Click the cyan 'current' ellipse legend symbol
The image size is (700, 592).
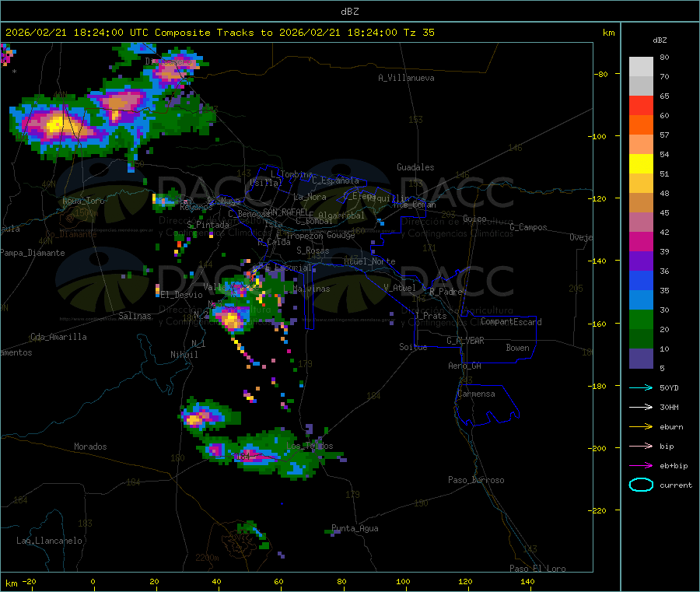coord(641,485)
